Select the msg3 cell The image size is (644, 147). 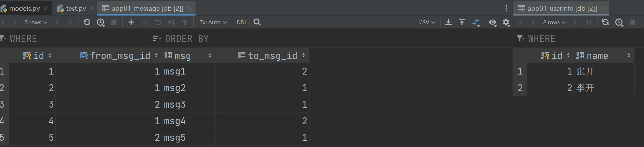(189, 104)
